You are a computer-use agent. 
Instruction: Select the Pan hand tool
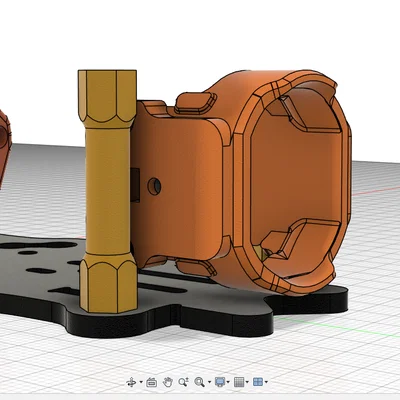point(168,382)
